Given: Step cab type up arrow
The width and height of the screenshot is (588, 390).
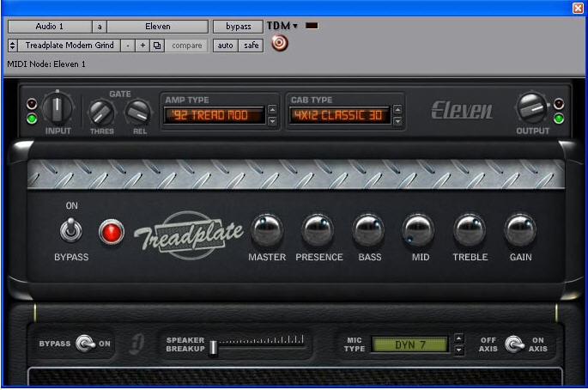Looking at the screenshot, I should click(397, 110).
